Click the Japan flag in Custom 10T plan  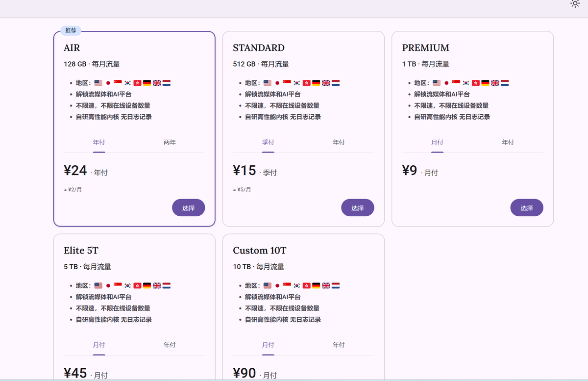(277, 285)
